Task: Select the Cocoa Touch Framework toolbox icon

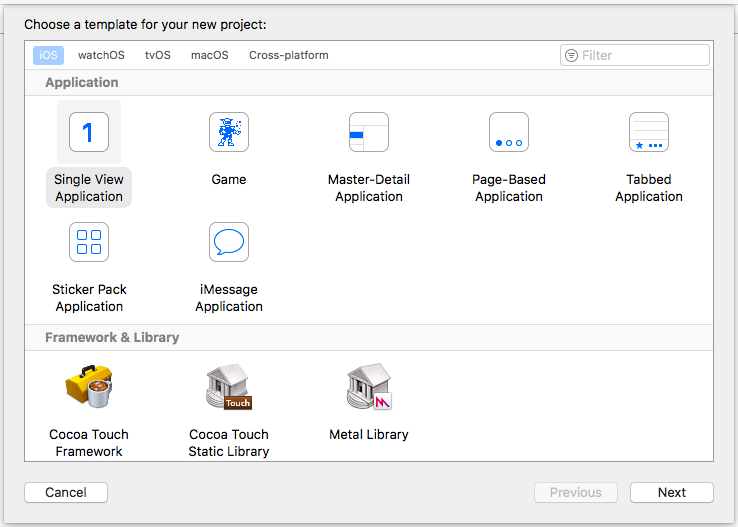Action: [89, 386]
